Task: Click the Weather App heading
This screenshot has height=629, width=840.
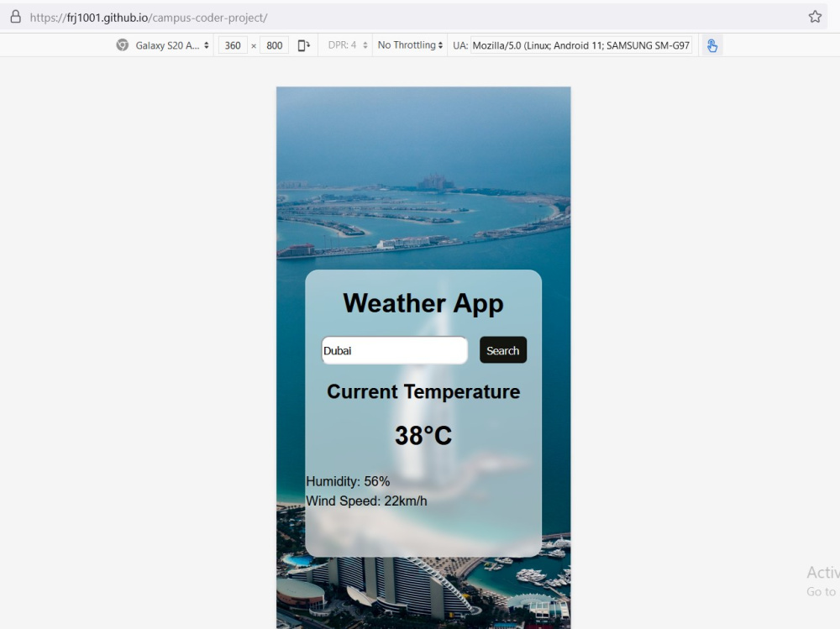Action: (x=423, y=303)
